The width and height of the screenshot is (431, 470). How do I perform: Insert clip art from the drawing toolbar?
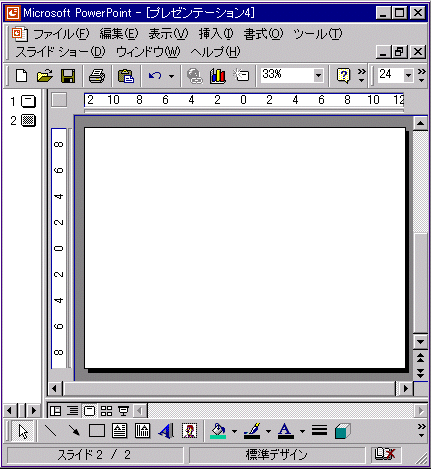click(189, 431)
